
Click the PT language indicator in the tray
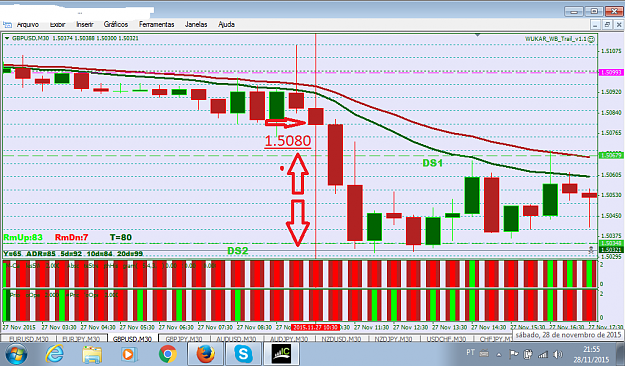(470, 352)
